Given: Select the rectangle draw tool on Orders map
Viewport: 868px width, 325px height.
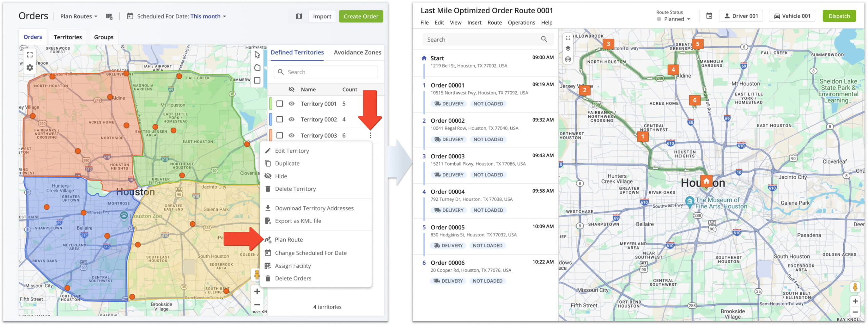Looking at the screenshot, I should click(x=257, y=80).
